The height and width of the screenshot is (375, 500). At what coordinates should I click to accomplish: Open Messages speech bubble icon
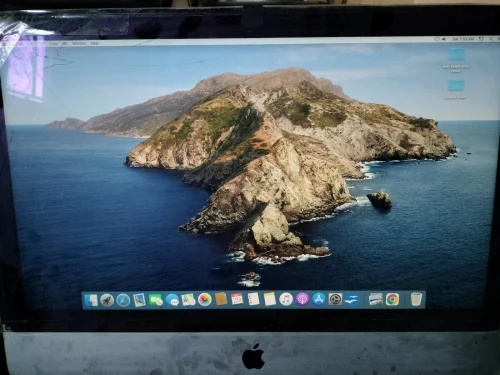tap(172, 300)
